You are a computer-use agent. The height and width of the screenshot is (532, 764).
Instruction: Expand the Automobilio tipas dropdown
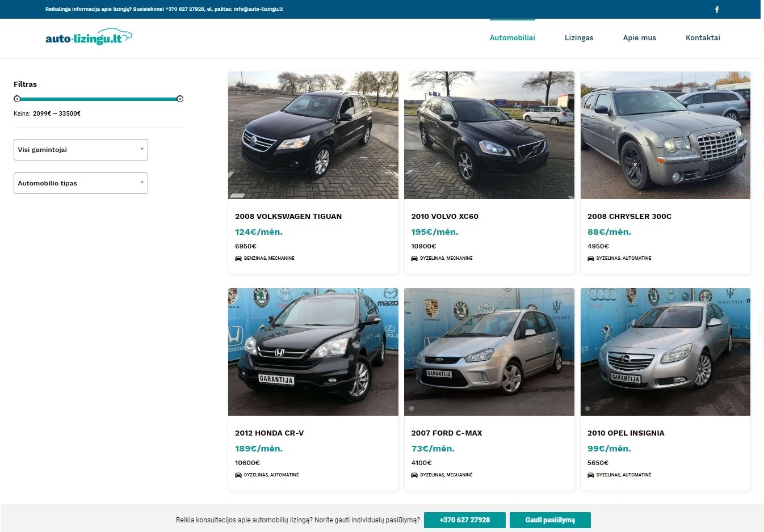pyautogui.click(x=81, y=183)
